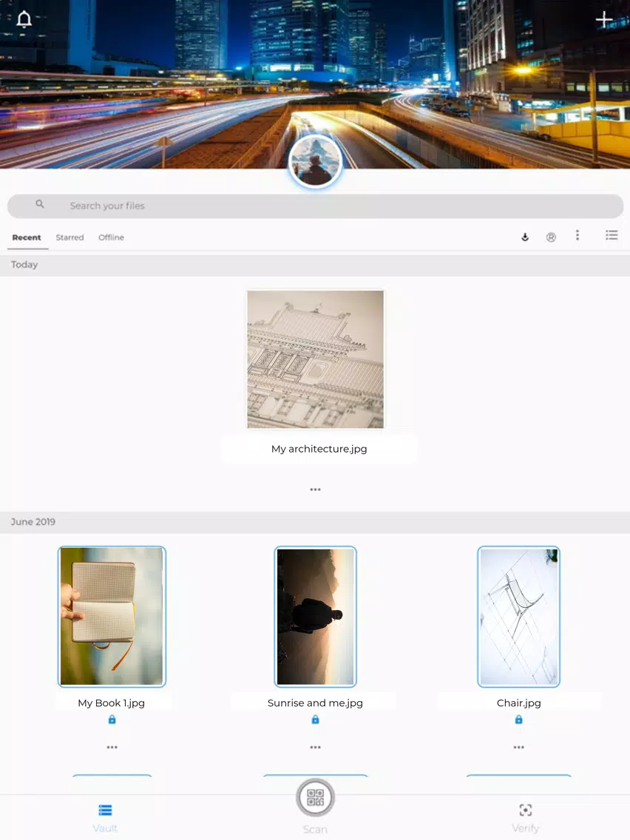The height and width of the screenshot is (840, 630).
Task: Toggle list view layout icon
Action: 612,235
